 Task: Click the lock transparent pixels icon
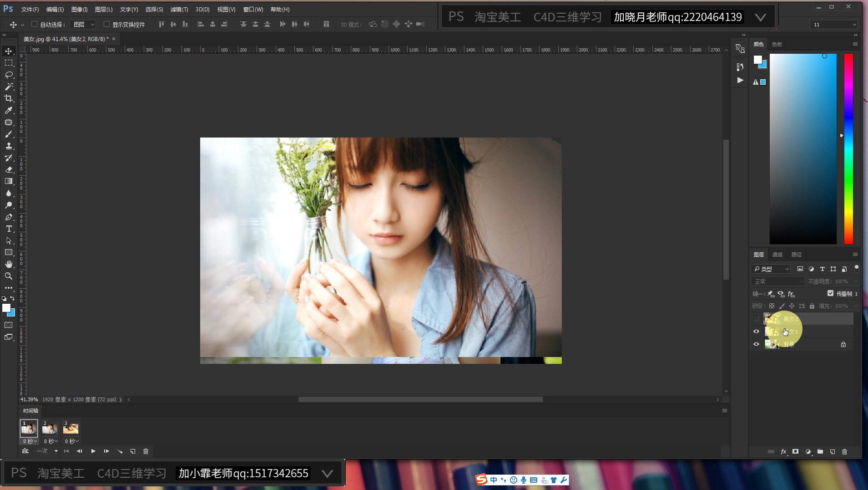(x=772, y=306)
